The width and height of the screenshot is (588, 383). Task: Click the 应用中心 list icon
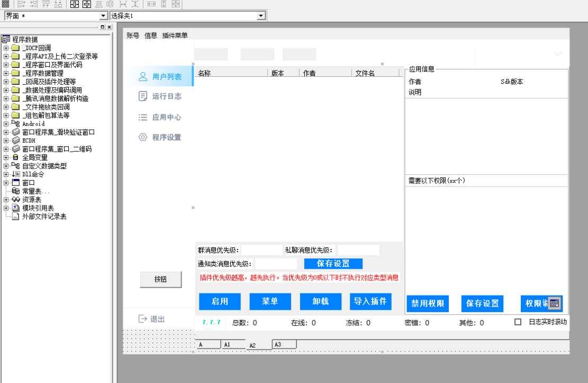click(x=142, y=117)
